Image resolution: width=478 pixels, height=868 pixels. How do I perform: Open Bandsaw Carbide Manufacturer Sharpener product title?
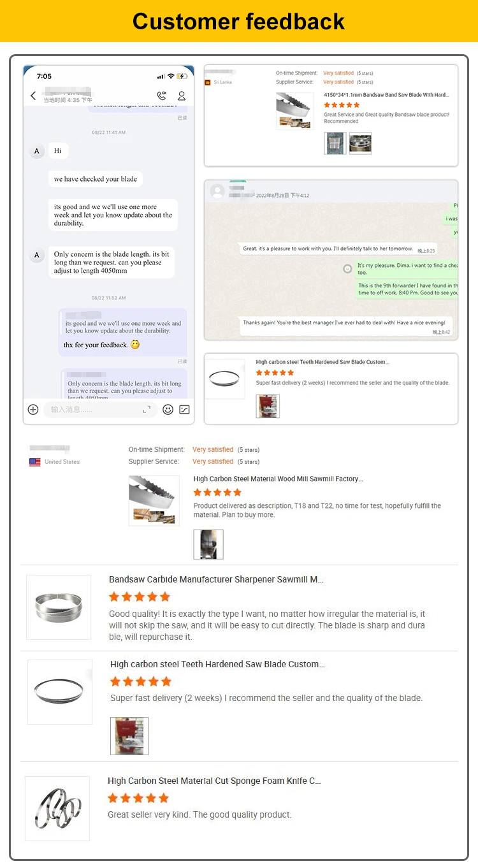[216, 579]
